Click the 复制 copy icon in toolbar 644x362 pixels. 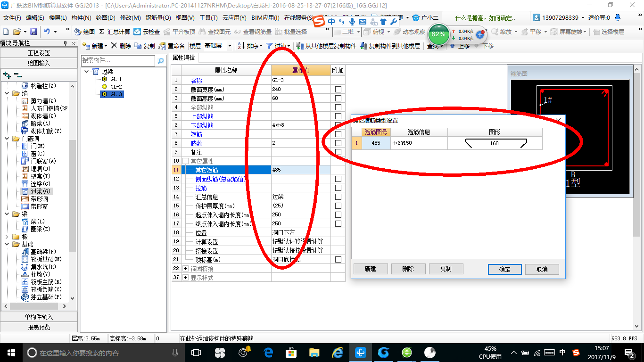point(138,46)
